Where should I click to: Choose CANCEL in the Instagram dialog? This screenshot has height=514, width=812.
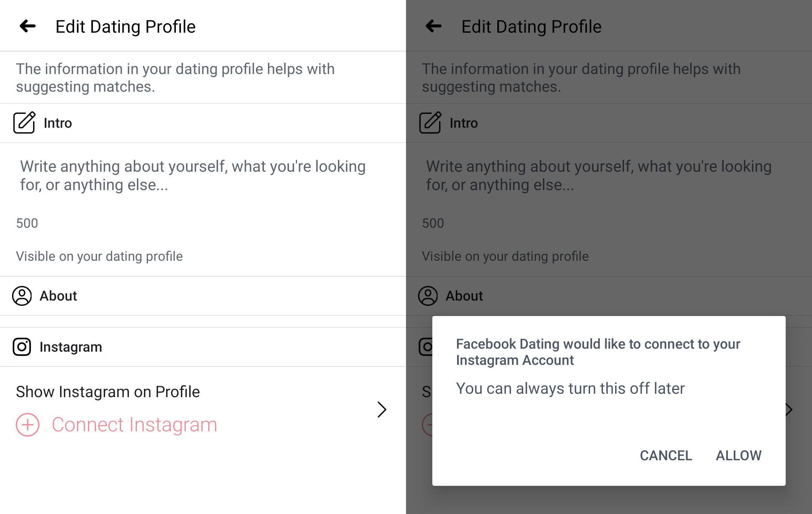[x=666, y=455]
